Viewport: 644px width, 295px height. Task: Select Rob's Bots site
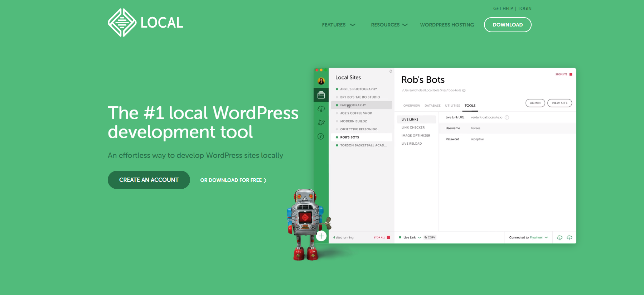pos(362,137)
